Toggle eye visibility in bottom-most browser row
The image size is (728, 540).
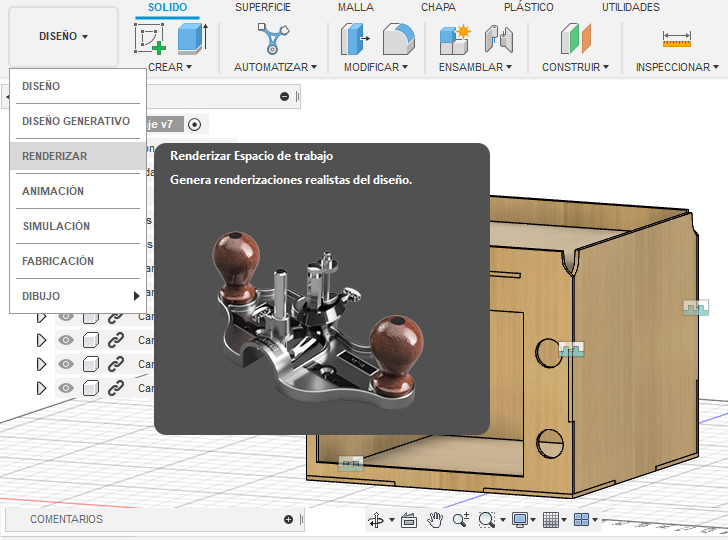click(66, 388)
